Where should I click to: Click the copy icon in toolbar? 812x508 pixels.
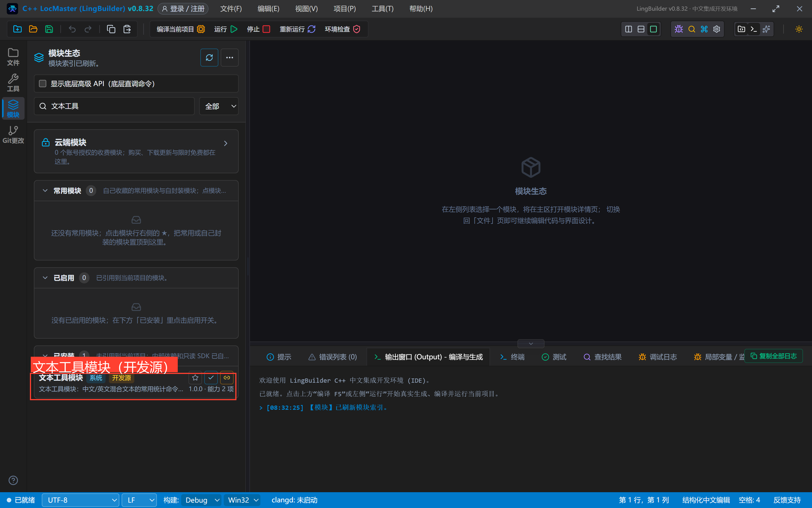(x=111, y=29)
